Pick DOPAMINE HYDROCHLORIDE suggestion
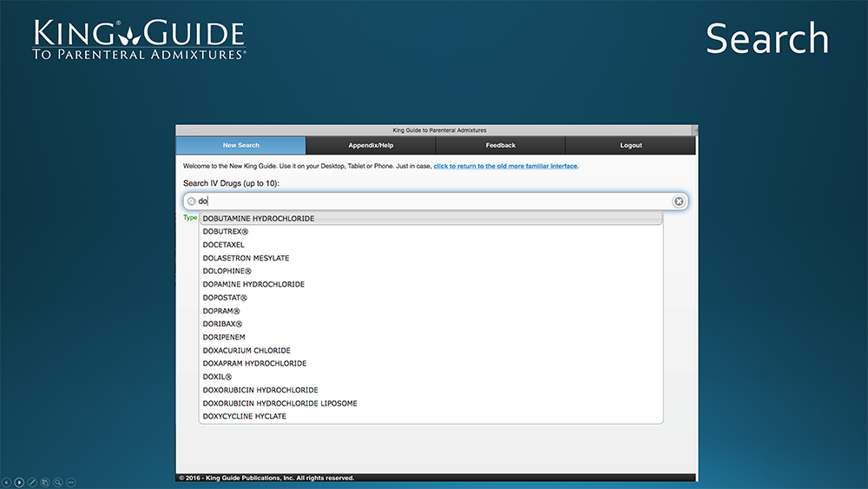This screenshot has height=489, width=868. pos(431,284)
